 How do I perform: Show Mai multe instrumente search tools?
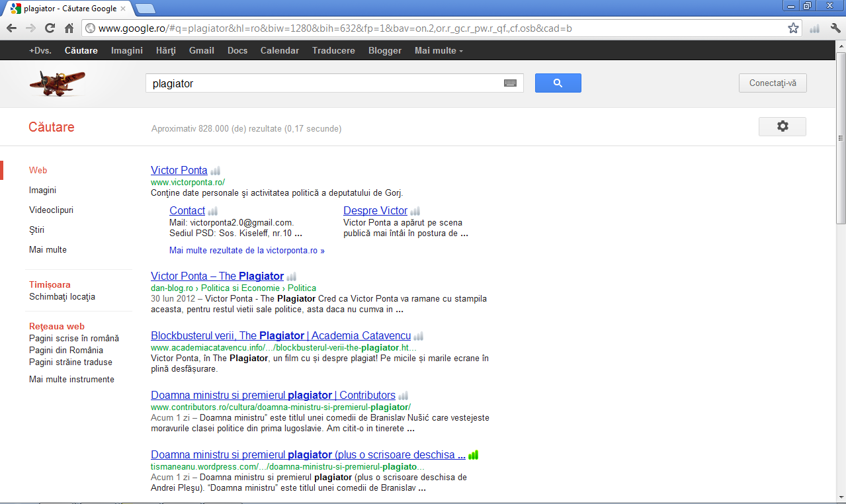click(71, 380)
